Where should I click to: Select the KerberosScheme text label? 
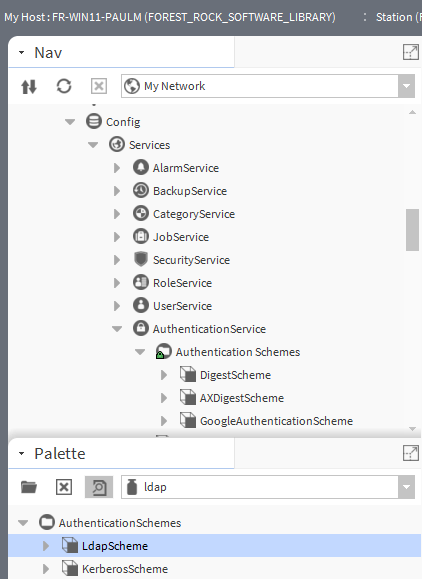pos(125,569)
